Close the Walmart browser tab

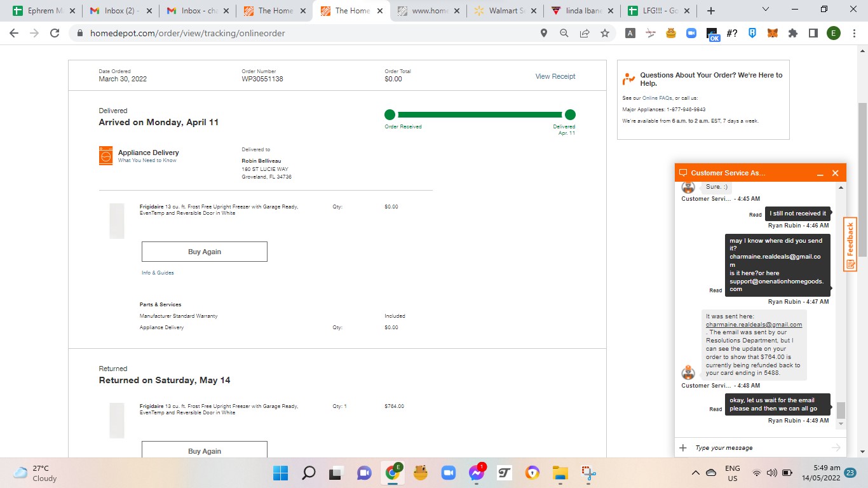coord(533,11)
